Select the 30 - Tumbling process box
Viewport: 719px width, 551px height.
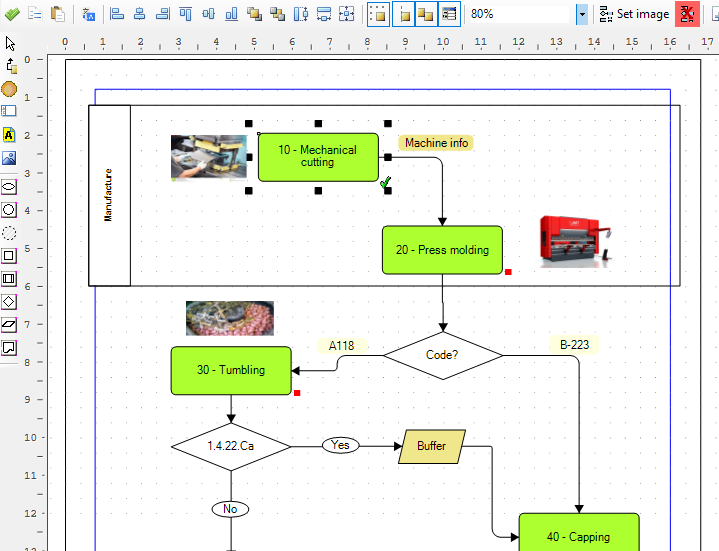coord(231,370)
